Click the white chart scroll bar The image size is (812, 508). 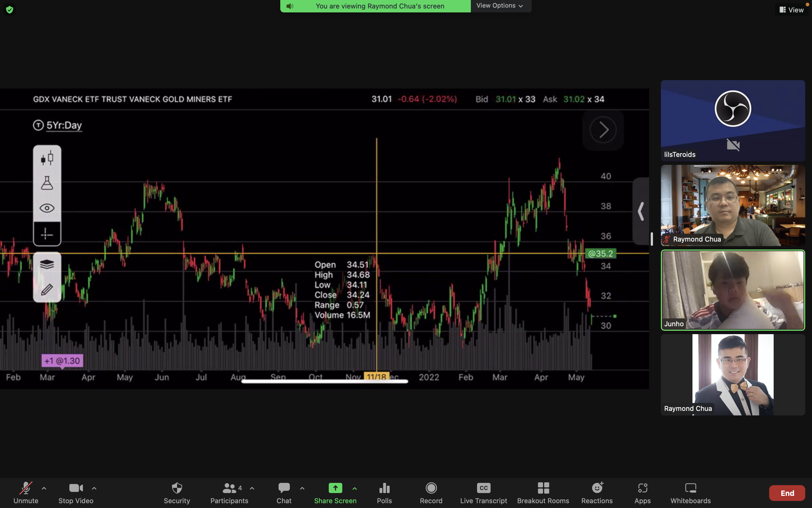pos(325,381)
